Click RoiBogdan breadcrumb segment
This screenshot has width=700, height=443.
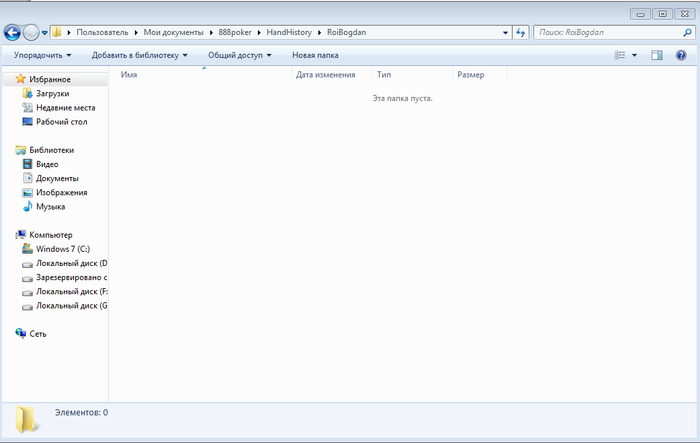click(346, 32)
